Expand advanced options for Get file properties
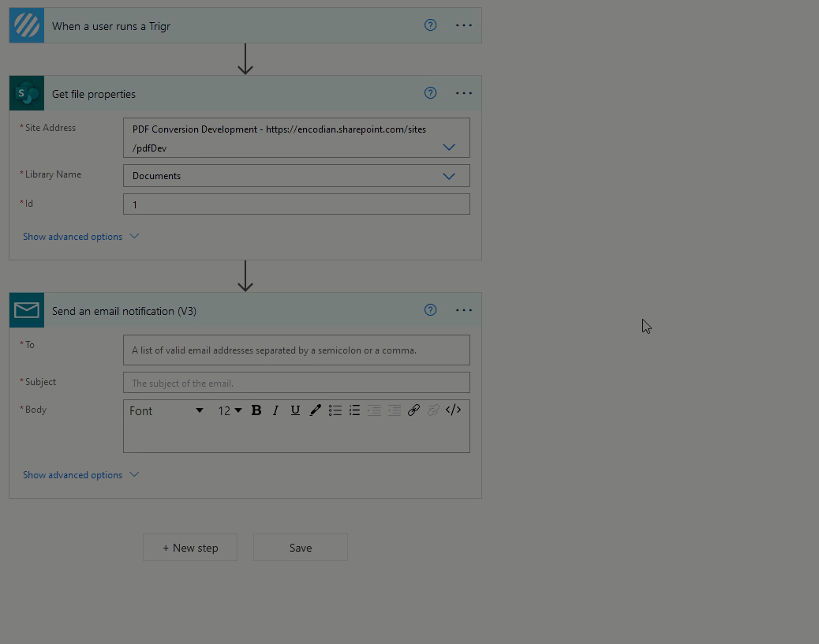 [x=80, y=237]
